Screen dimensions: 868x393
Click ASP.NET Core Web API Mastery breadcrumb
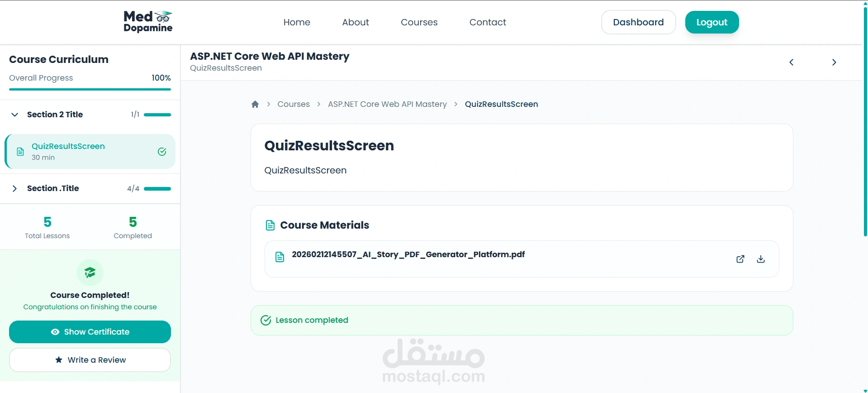click(x=387, y=104)
